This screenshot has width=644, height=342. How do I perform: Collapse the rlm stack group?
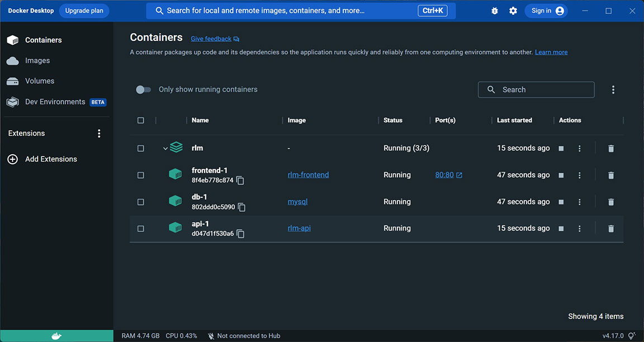(165, 149)
